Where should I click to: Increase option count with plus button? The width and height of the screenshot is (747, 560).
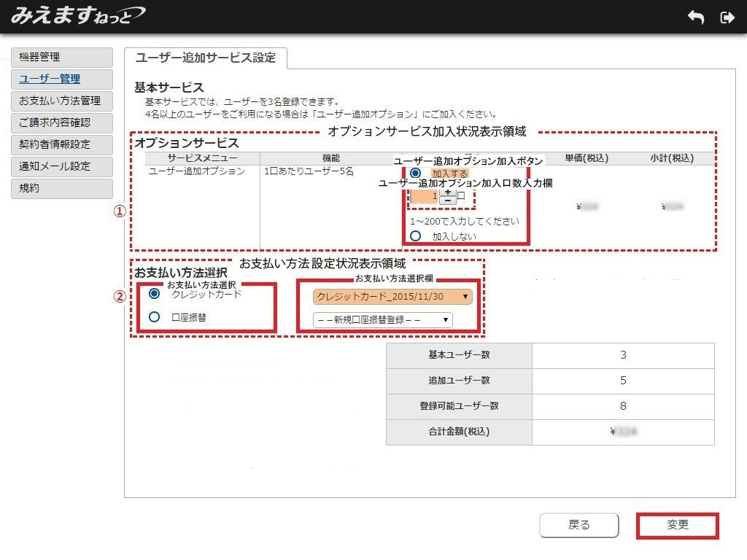click(447, 192)
